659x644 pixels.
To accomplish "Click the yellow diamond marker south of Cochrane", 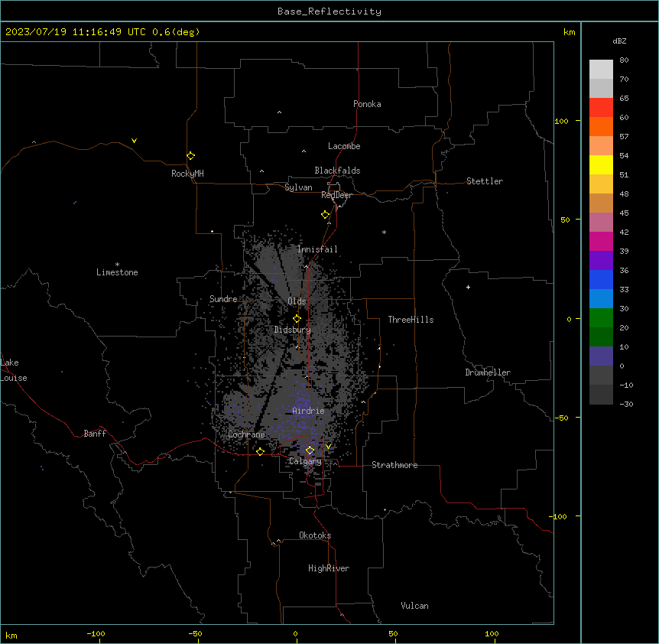I will [260, 451].
